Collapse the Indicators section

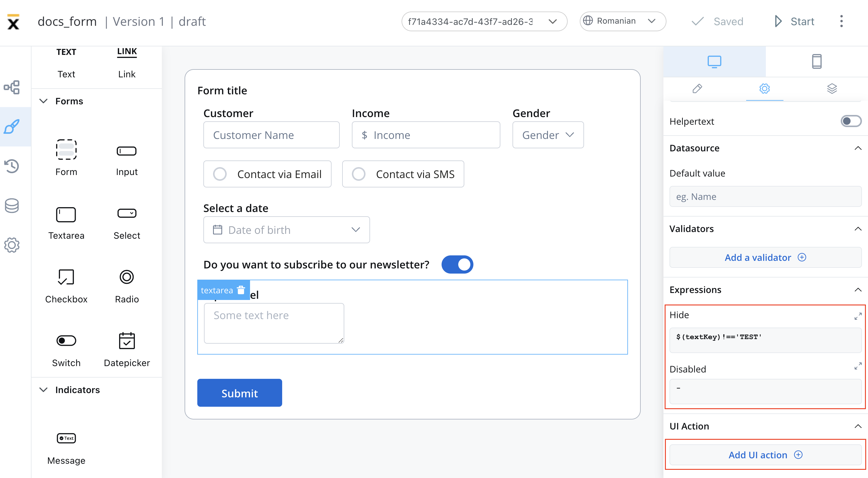pyautogui.click(x=43, y=390)
